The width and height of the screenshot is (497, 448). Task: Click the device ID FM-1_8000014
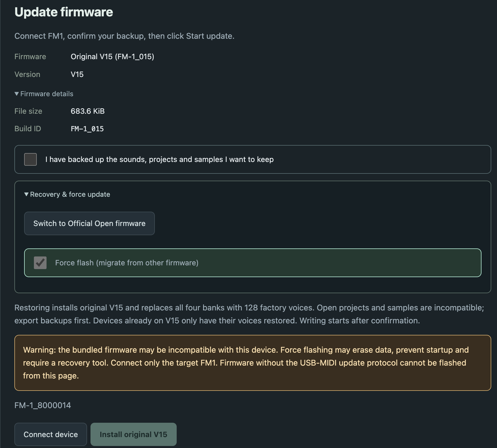pos(43,405)
